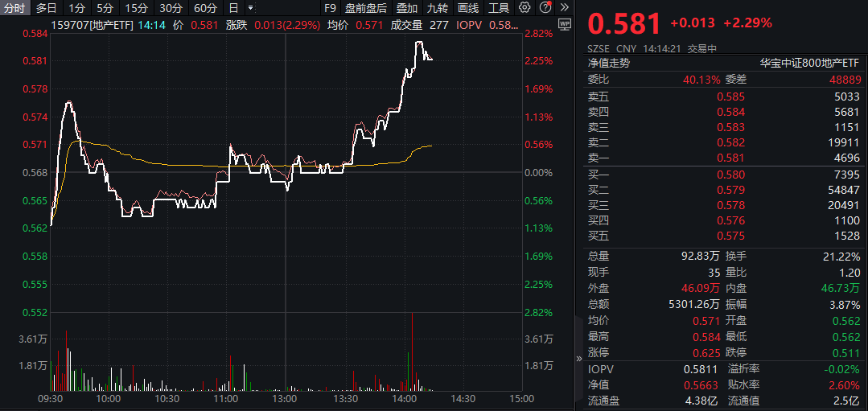Click the 净值走势 link

click(609, 63)
